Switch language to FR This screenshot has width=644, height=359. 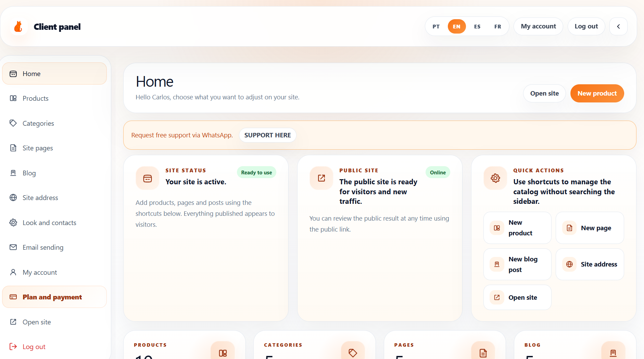coord(497,26)
